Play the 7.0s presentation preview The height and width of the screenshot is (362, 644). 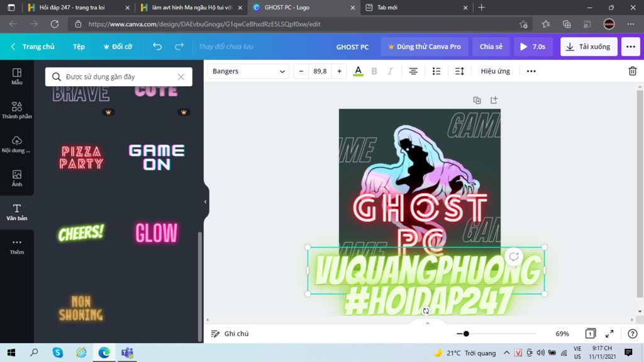tap(533, 47)
